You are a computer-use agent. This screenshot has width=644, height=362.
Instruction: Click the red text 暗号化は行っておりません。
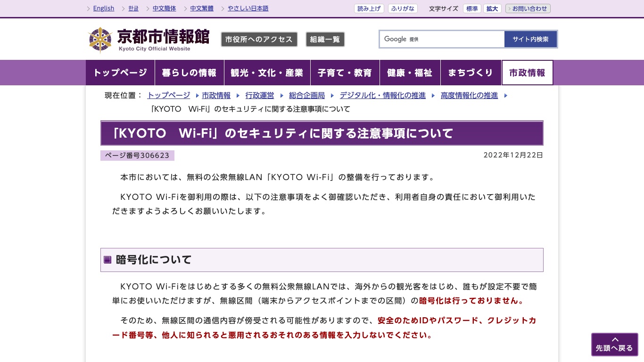coord(471,301)
